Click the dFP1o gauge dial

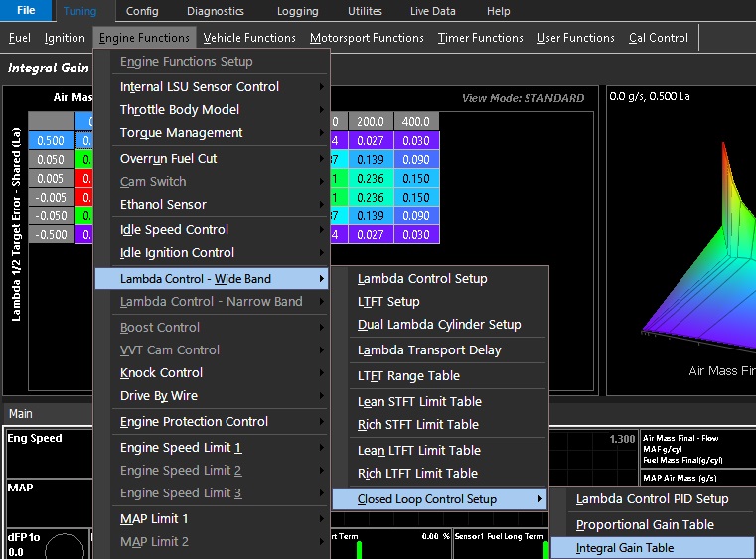click(x=65, y=547)
